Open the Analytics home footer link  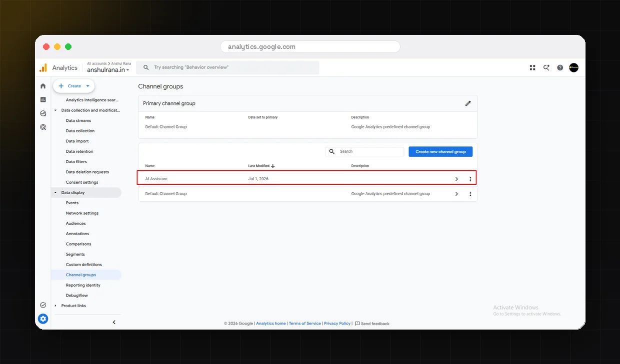point(271,324)
